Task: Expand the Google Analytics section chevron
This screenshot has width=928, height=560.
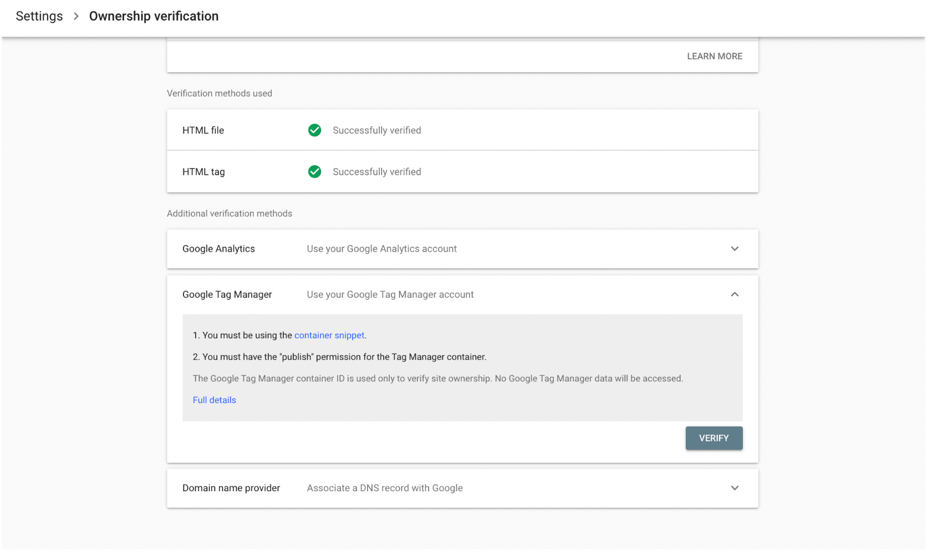Action: click(x=735, y=249)
